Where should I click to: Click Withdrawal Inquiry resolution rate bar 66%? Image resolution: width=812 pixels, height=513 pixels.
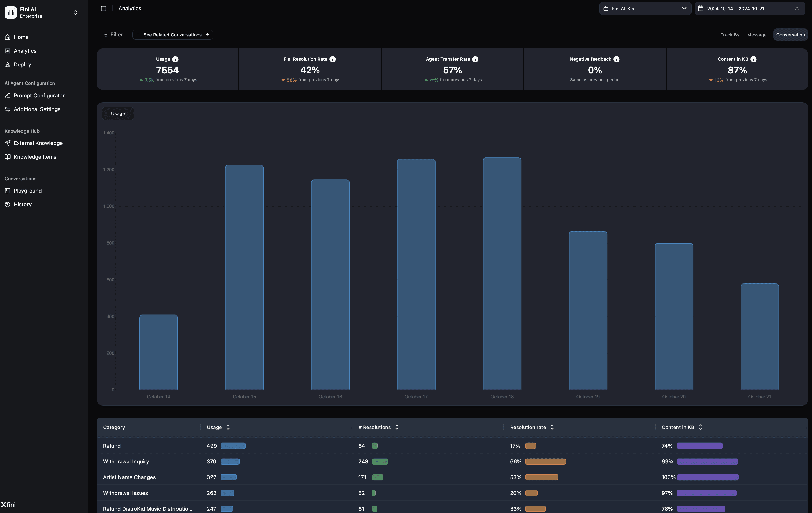(546, 462)
